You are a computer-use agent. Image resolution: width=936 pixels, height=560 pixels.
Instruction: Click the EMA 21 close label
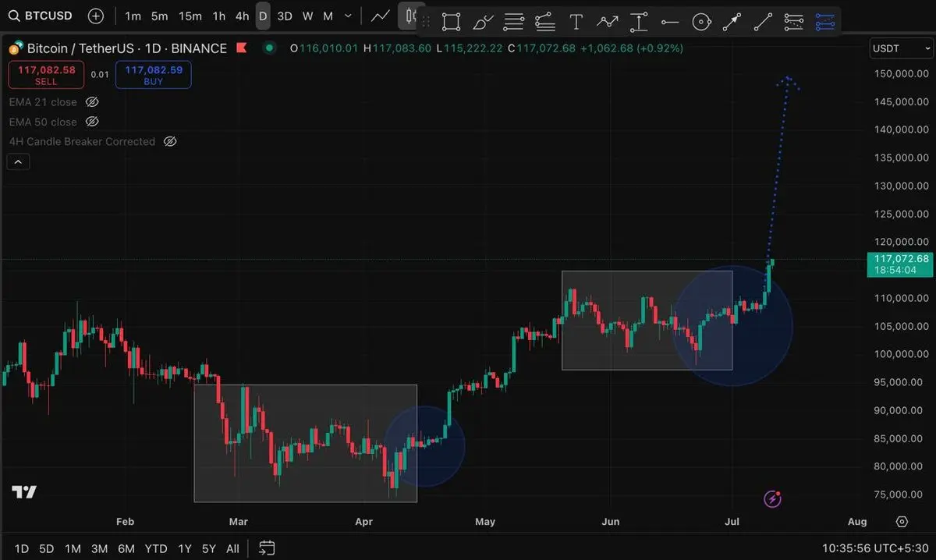point(43,102)
